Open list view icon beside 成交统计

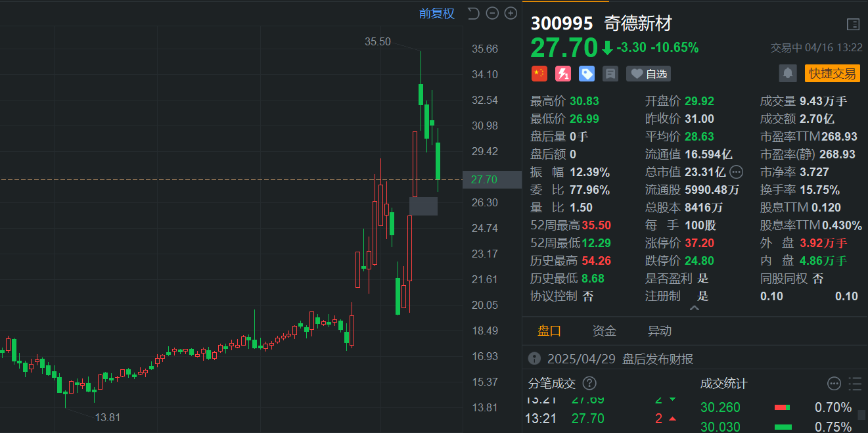855,383
